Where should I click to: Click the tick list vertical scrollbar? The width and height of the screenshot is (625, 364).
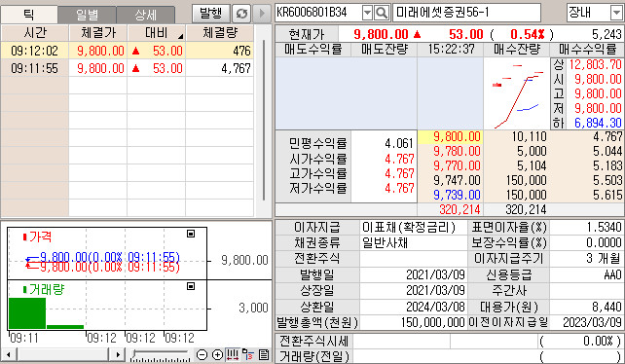[264, 120]
